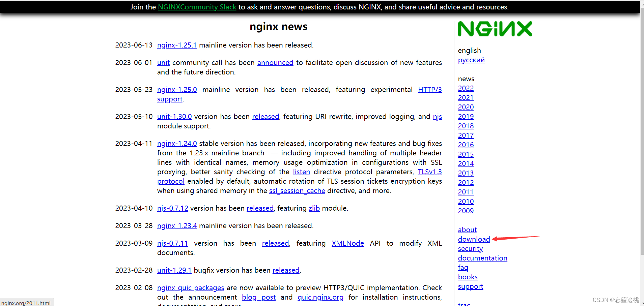Open the zlib module link

(314, 208)
